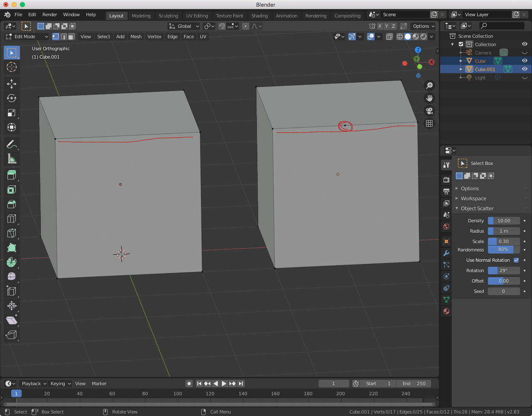Select the Cursor tool in the toolbar
Image resolution: width=532 pixels, height=416 pixels.
pyautogui.click(x=12, y=67)
